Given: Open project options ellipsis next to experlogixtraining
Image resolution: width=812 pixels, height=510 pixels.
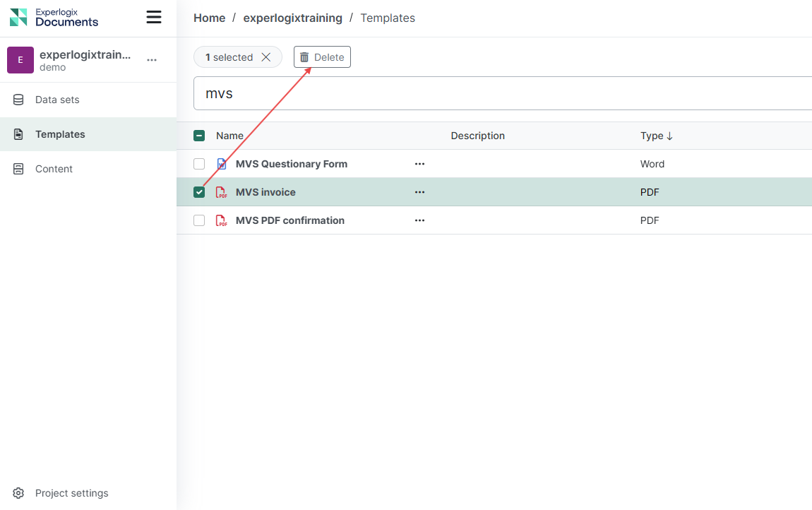Looking at the screenshot, I should click(x=152, y=60).
